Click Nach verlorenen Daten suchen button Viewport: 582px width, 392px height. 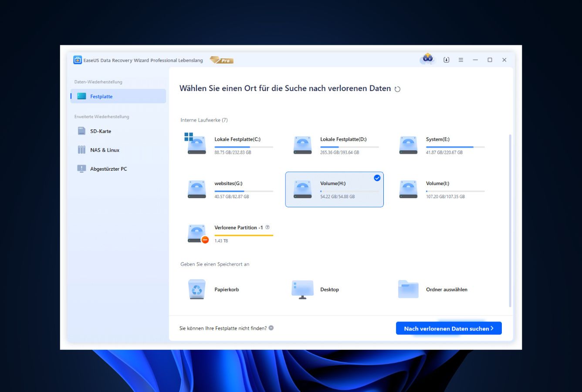(x=449, y=328)
